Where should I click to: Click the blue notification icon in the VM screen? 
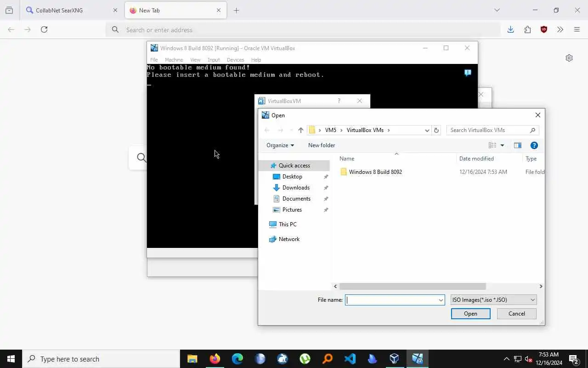click(468, 73)
